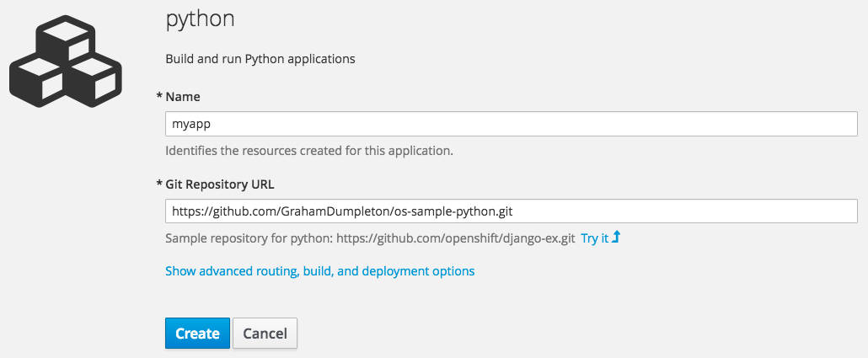Viewport: 868px width, 358px height.
Task: Click the django-ex.git sample repository URL text
Action: point(455,238)
